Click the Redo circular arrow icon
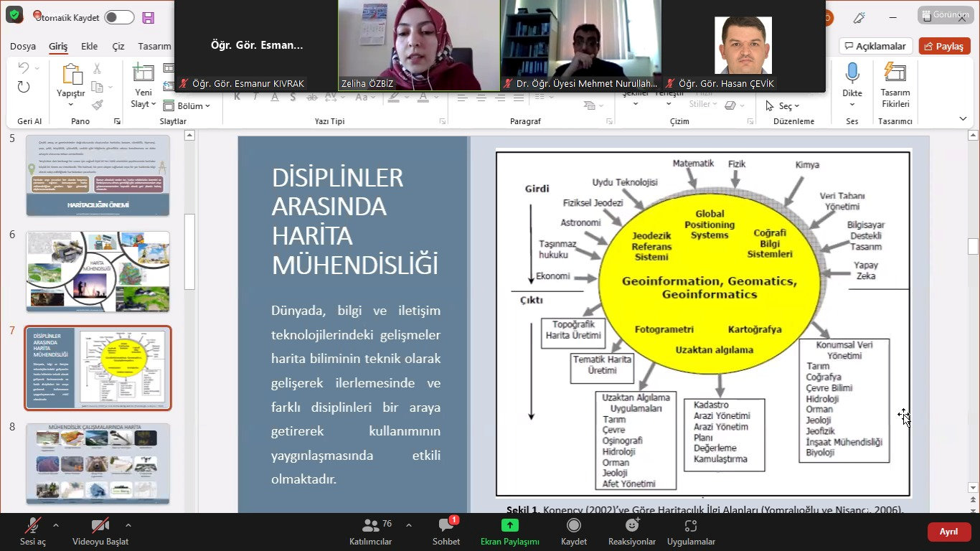This screenshot has height=551, width=980. pyautogui.click(x=23, y=87)
